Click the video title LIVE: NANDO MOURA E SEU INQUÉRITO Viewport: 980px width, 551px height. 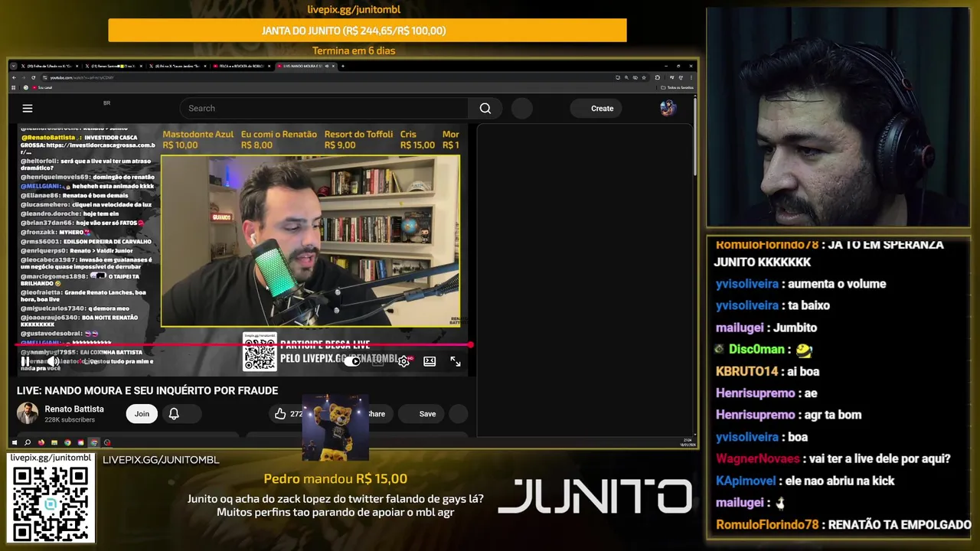coord(147,390)
